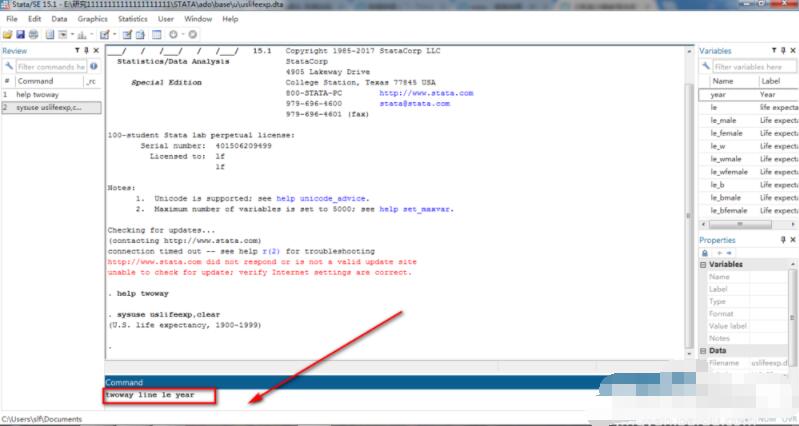Click the Variables panel filter funnel icon
The image size is (799, 426).
(x=775, y=50)
